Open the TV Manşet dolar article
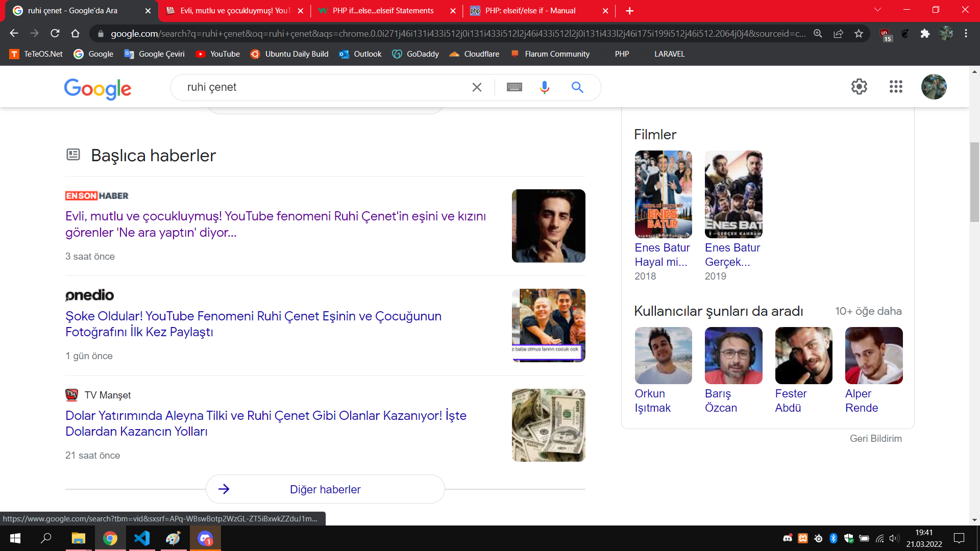 [x=266, y=423]
